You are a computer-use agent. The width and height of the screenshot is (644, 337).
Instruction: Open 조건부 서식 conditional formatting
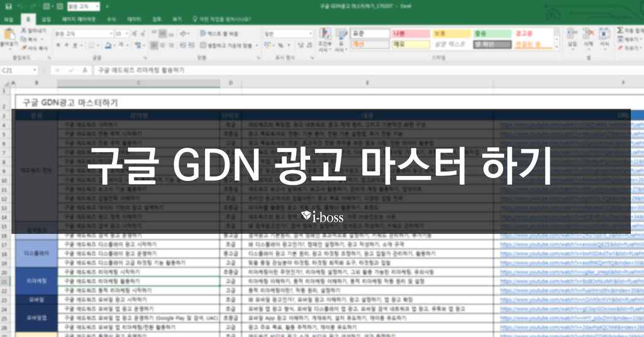tap(325, 40)
